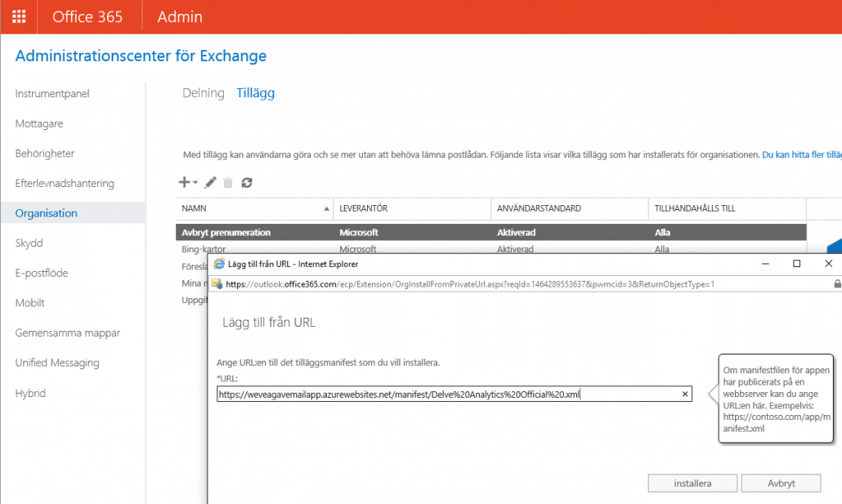This screenshot has height=504, width=842.
Task: Click the lock icon in the address bar
Action: click(x=836, y=284)
